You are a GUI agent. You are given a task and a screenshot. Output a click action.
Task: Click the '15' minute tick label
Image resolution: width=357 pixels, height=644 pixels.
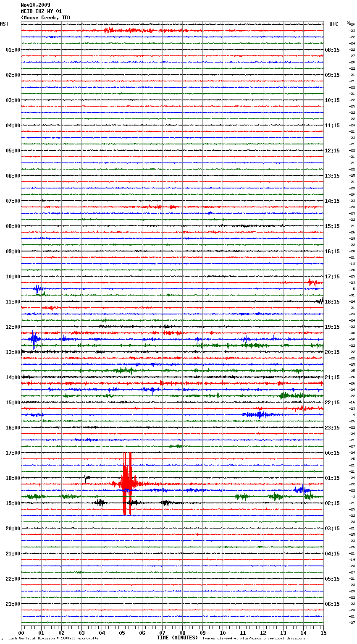click(x=323, y=633)
